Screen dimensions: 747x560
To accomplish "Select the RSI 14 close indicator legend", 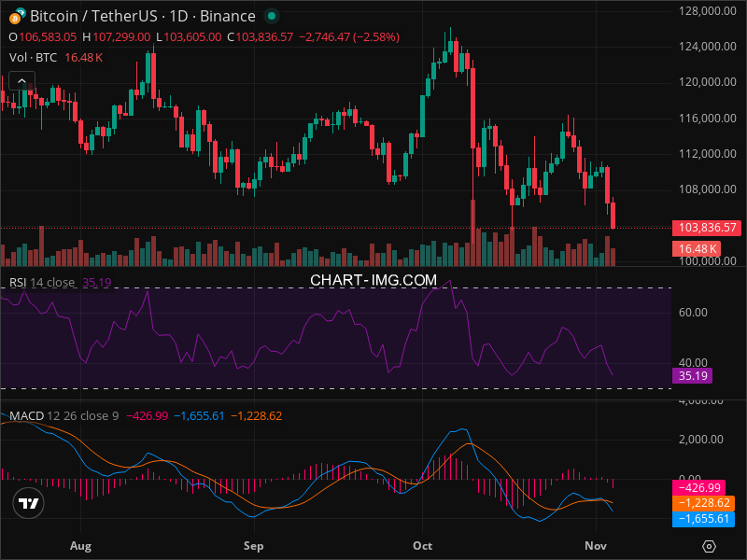I will [x=42, y=282].
